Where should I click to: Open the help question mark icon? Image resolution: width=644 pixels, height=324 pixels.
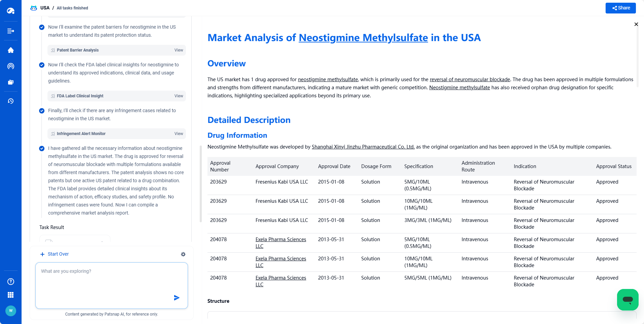click(x=11, y=282)
